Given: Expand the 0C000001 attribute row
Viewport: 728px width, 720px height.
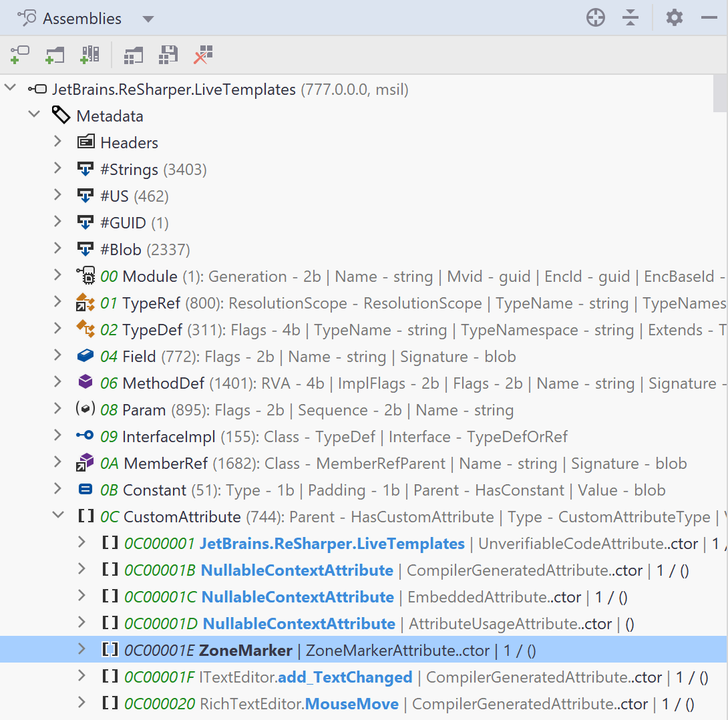Looking at the screenshot, I should [x=82, y=542].
